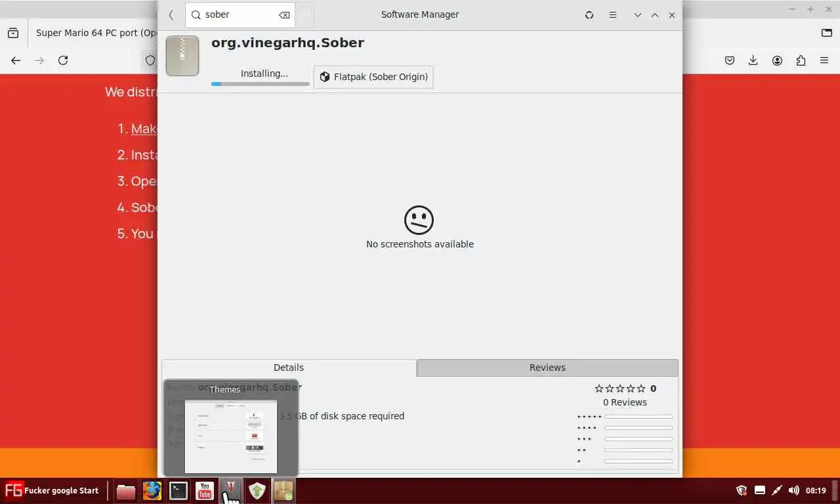Go back in Software Manager
Viewport: 840px width, 504px height.
(x=171, y=14)
